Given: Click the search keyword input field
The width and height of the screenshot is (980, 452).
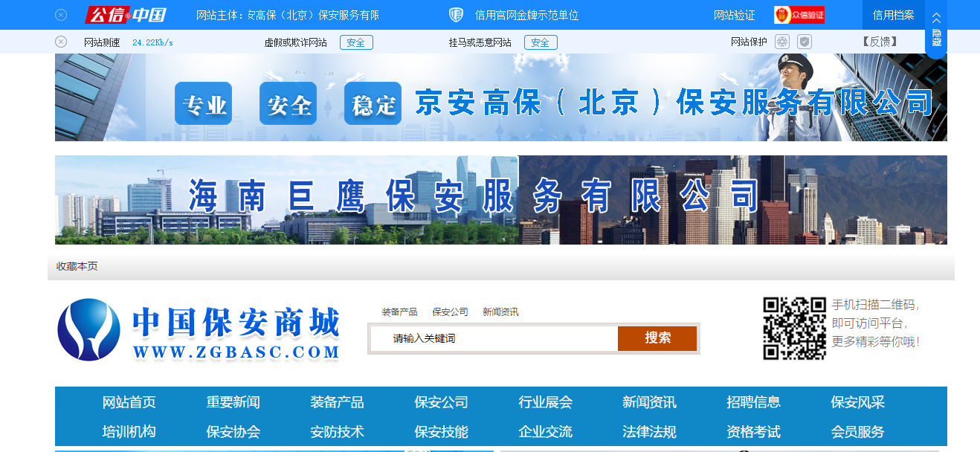Looking at the screenshot, I should click(491, 338).
